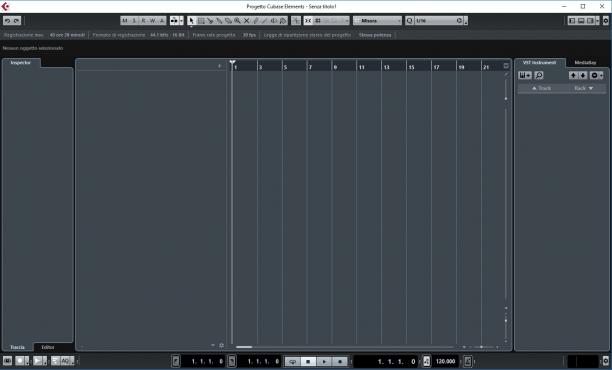
Task: Open transport bar setup gear at bottom right
Action: click(x=606, y=361)
